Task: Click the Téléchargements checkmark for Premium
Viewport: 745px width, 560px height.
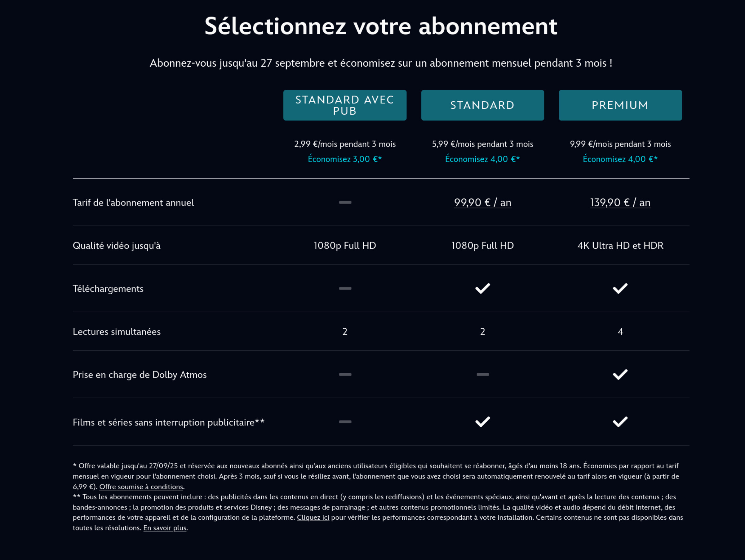Action: pyautogui.click(x=620, y=288)
